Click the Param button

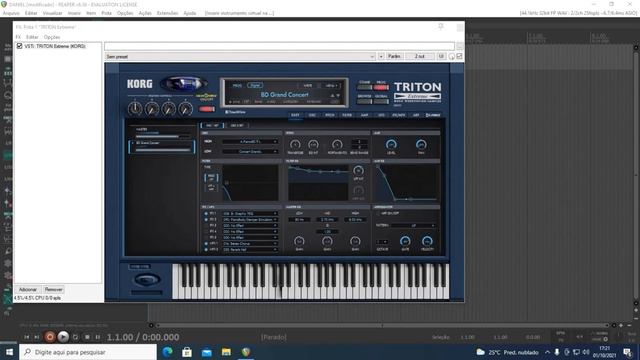coord(394,56)
